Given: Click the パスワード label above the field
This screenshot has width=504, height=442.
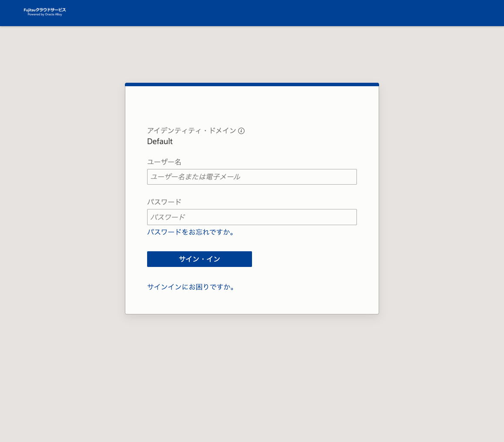Looking at the screenshot, I should 164,202.
